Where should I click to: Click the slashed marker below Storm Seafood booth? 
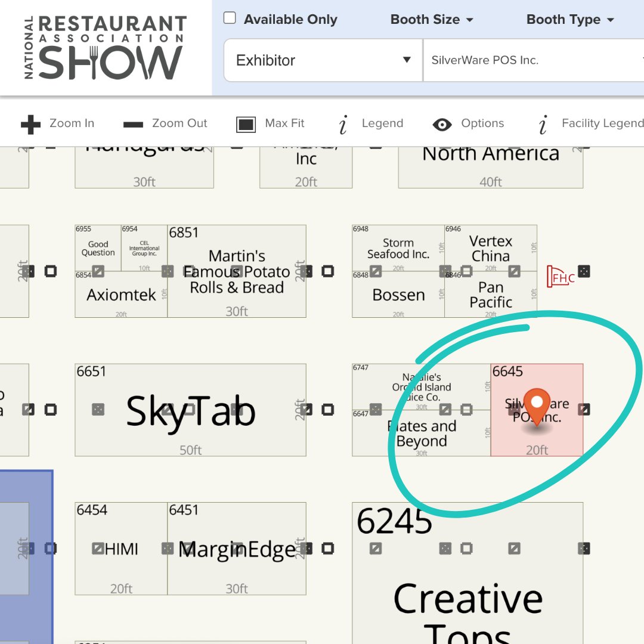[376, 271]
